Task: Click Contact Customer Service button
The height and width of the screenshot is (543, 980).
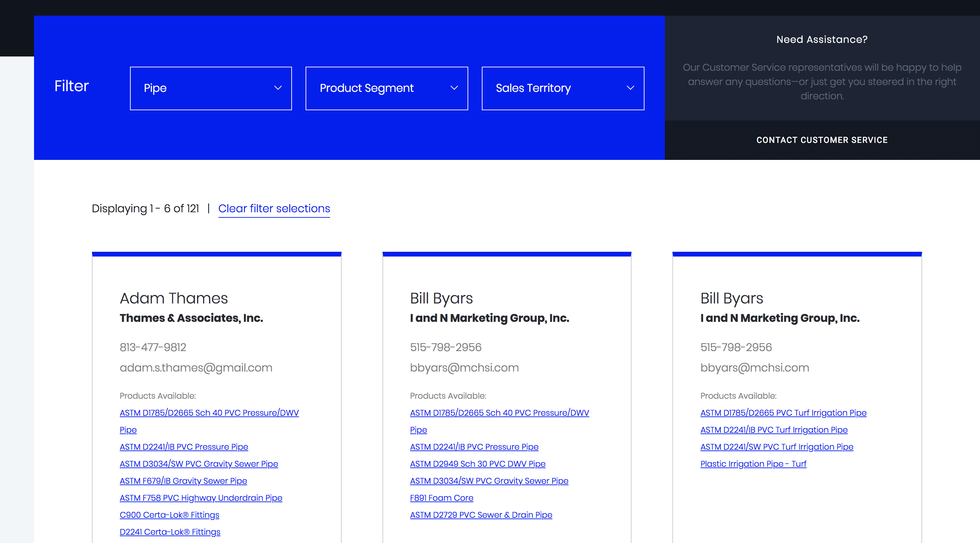Action: (822, 140)
